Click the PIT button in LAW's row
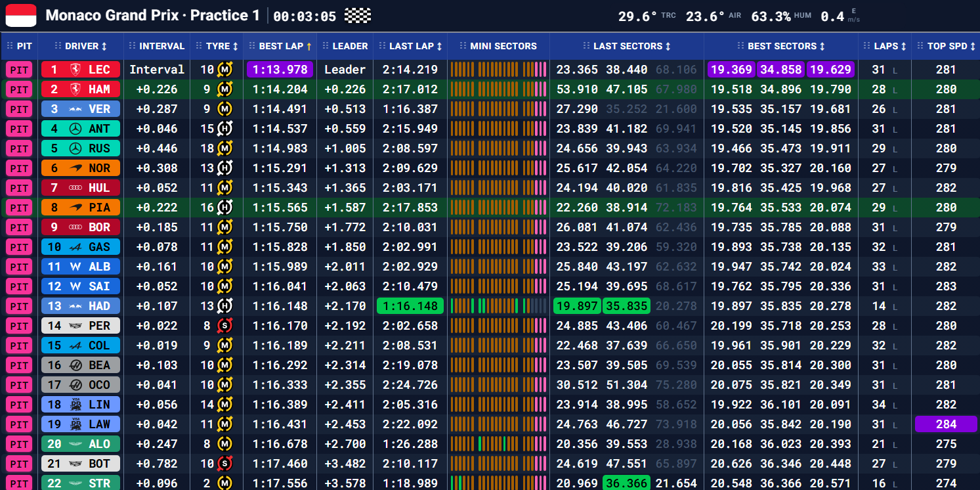The image size is (980, 490). point(19,424)
